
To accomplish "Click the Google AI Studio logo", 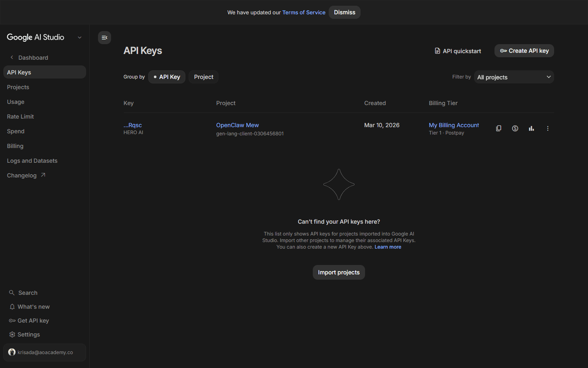I will [x=36, y=37].
